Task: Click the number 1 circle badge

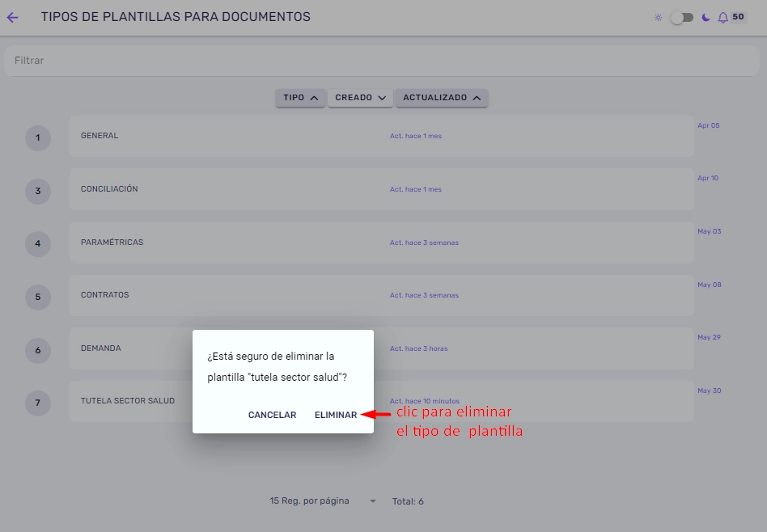Action: click(x=38, y=138)
